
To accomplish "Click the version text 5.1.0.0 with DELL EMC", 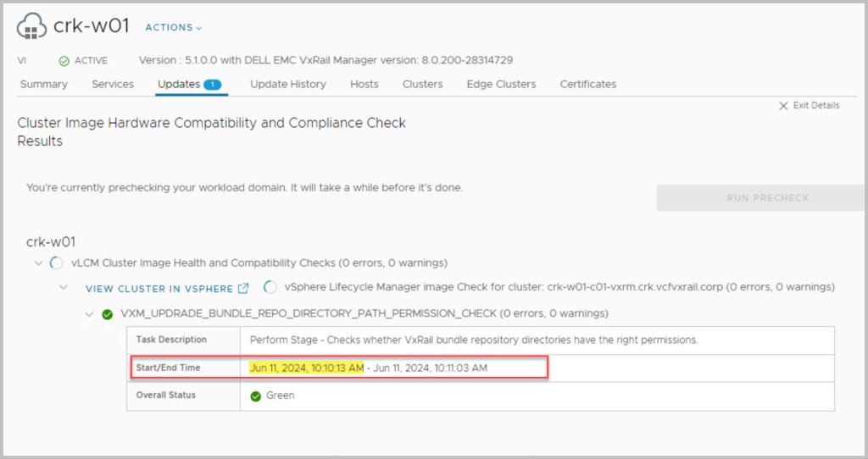I will [x=325, y=60].
